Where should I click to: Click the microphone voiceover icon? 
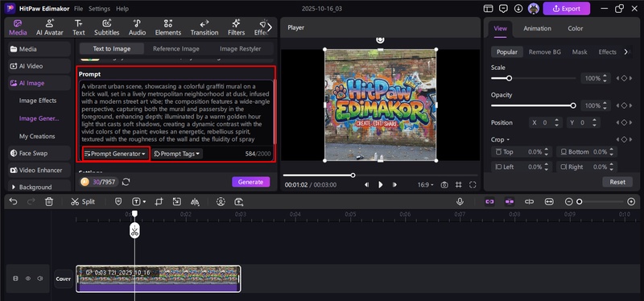pyautogui.click(x=460, y=202)
